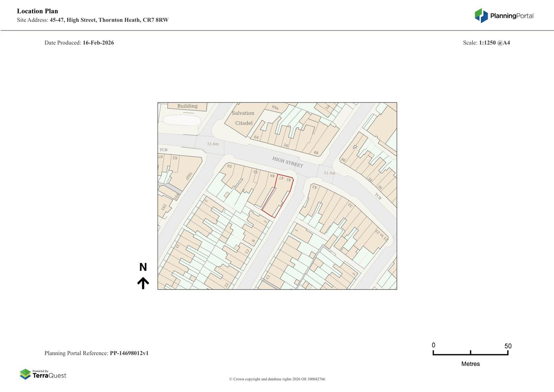
Task: Click the Location Plan title
Action: pos(37,11)
